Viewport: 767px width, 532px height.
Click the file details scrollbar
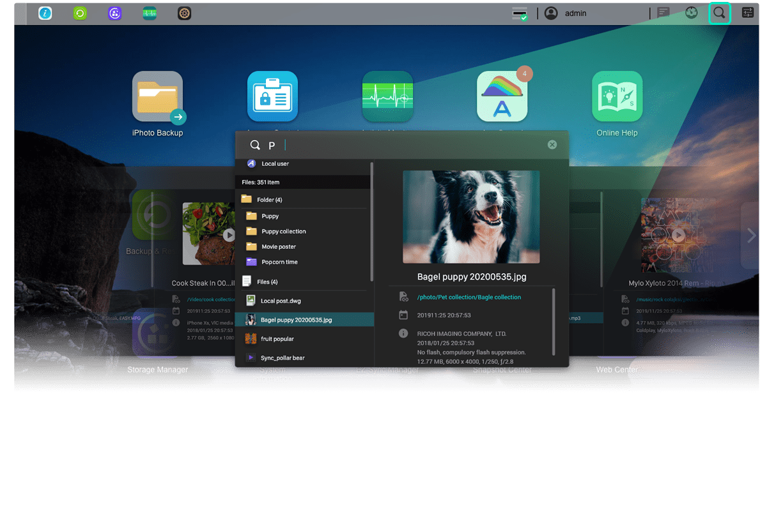[554, 322]
